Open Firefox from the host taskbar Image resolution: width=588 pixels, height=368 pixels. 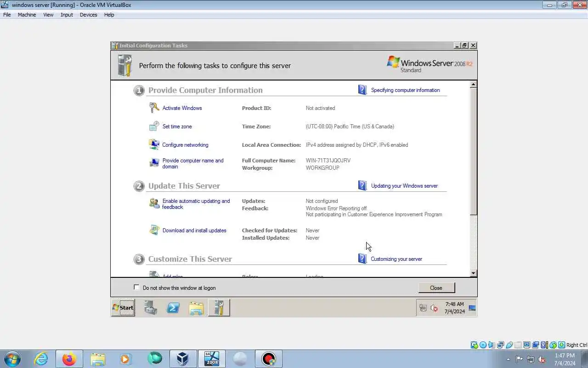tap(69, 359)
